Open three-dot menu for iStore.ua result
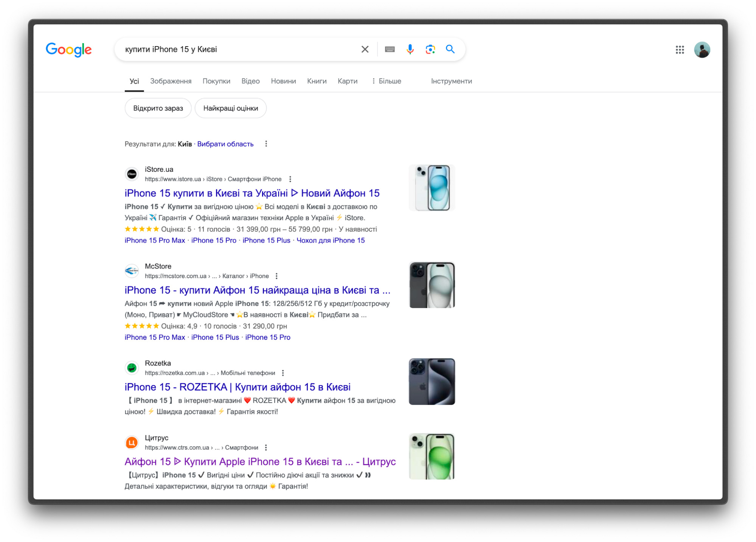Image resolution: width=756 pixels, height=542 pixels. 290,179
